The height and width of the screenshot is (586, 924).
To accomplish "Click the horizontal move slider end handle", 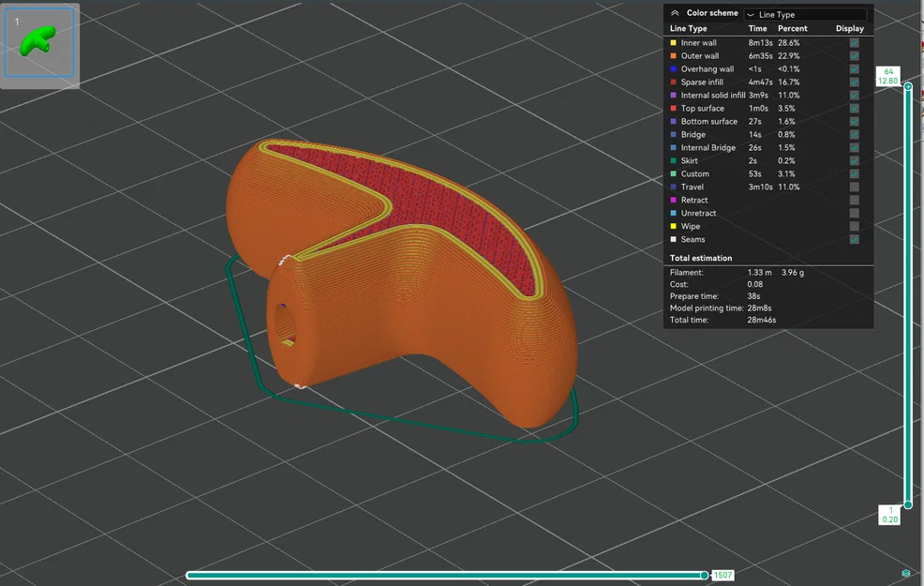I will [704, 575].
